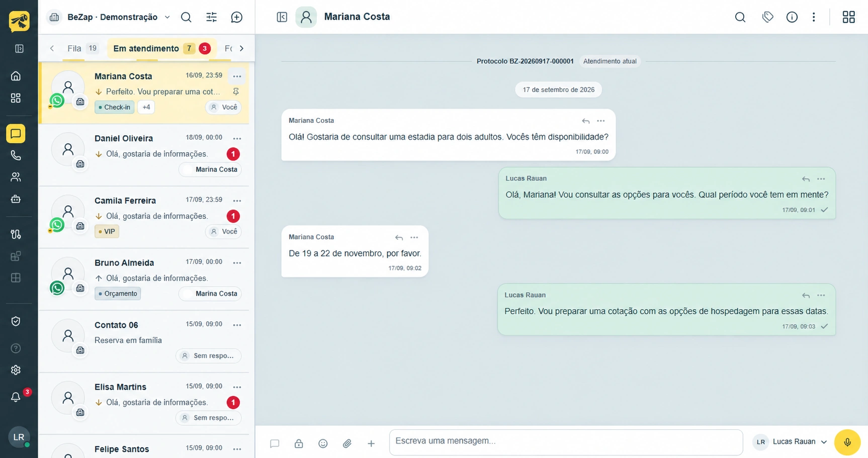Open notifications bell with 3 badge
The width and height of the screenshot is (868, 458).
(x=16, y=397)
